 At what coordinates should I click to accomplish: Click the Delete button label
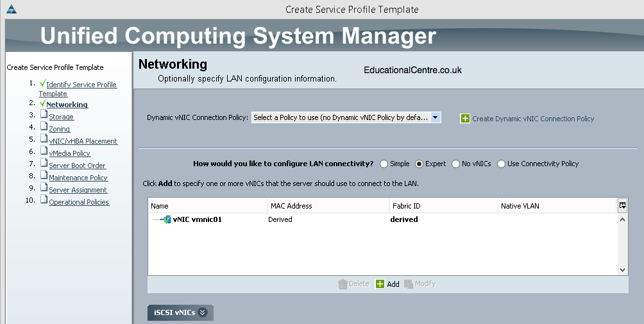click(359, 284)
